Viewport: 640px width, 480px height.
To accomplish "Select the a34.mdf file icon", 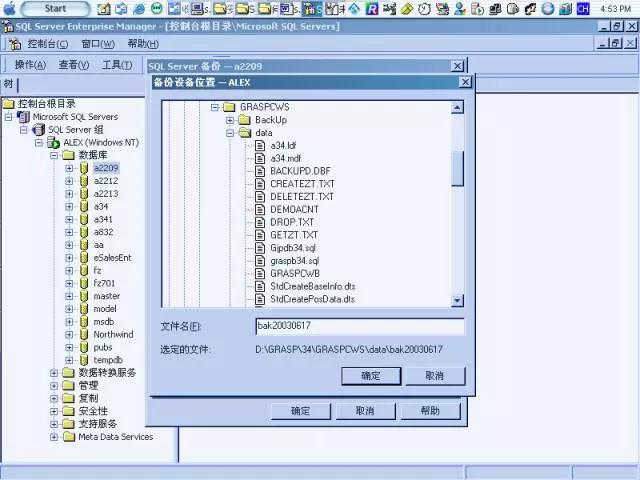I will pos(260,158).
